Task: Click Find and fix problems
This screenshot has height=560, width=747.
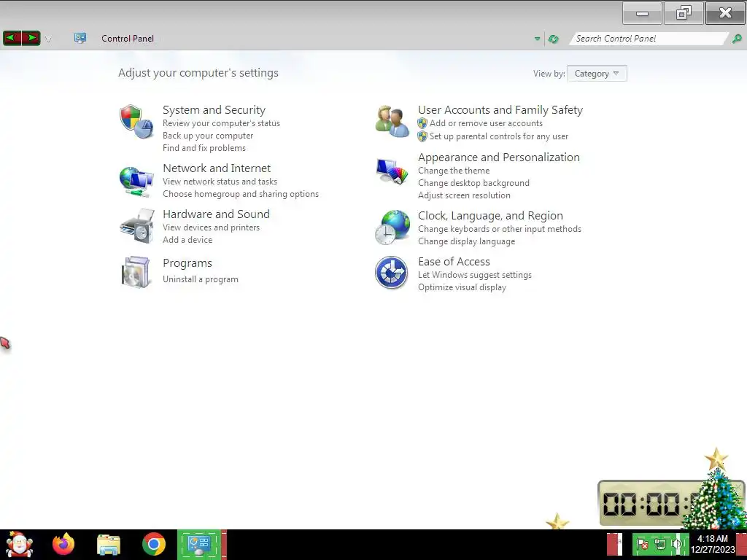Action: 204,148
